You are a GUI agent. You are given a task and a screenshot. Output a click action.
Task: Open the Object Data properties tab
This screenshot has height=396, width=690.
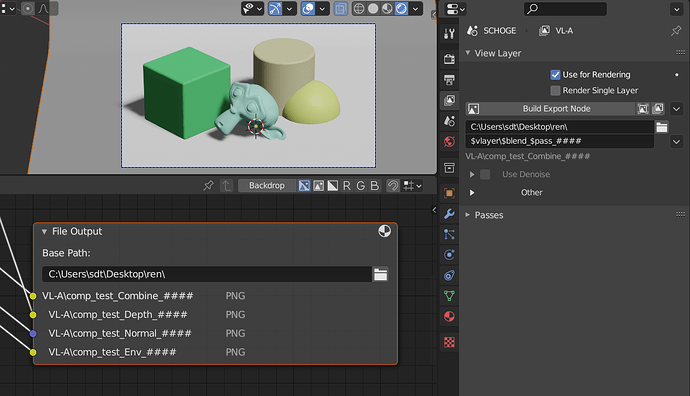pyautogui.click(x=449, y=296)
